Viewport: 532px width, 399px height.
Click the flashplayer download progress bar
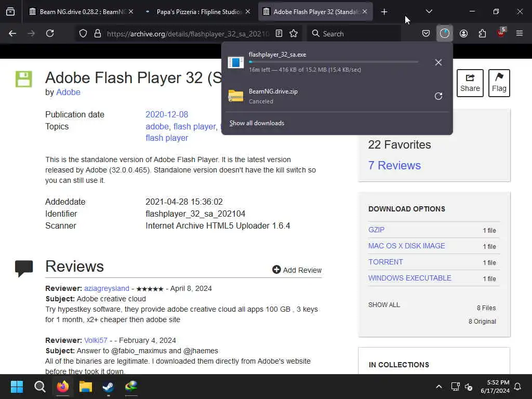click(334, 62)
